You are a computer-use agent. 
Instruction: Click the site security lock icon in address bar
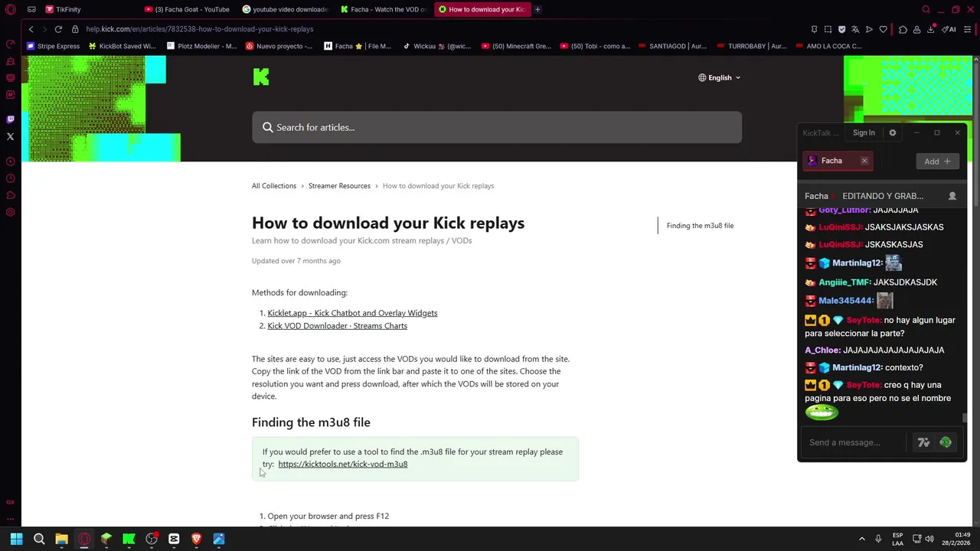75,29
